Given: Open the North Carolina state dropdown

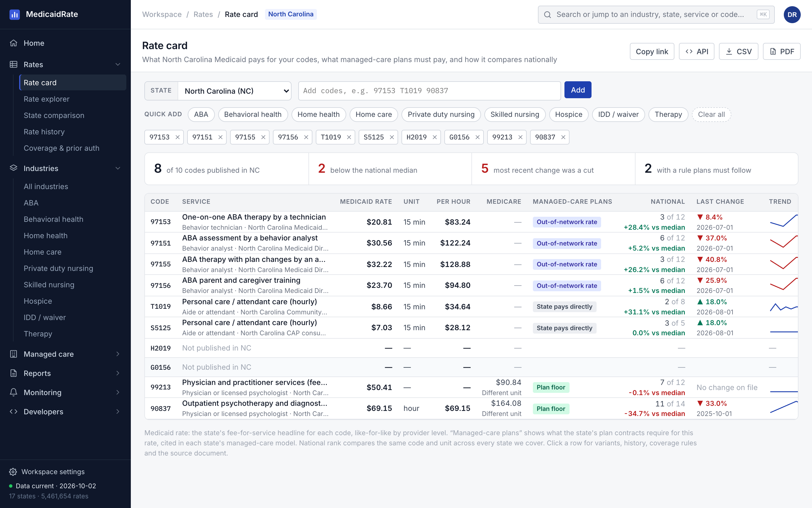Looking at the screenshot, I should tap(235, 91).
